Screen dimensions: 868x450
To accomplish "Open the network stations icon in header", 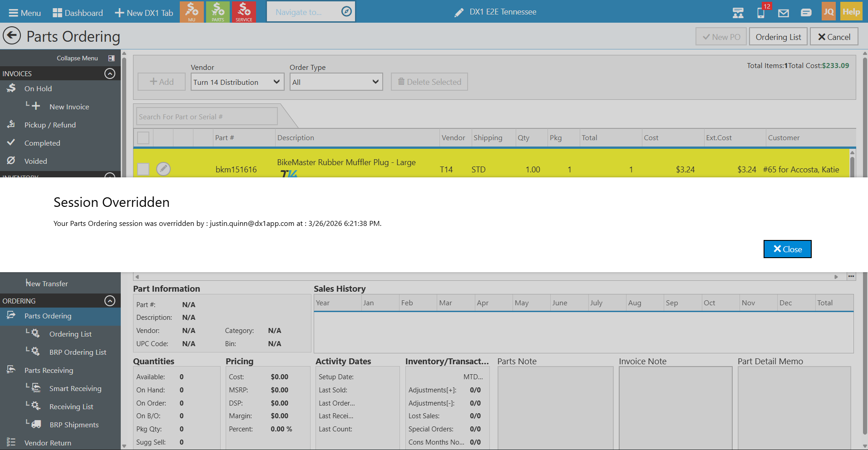I will point(738,13).
